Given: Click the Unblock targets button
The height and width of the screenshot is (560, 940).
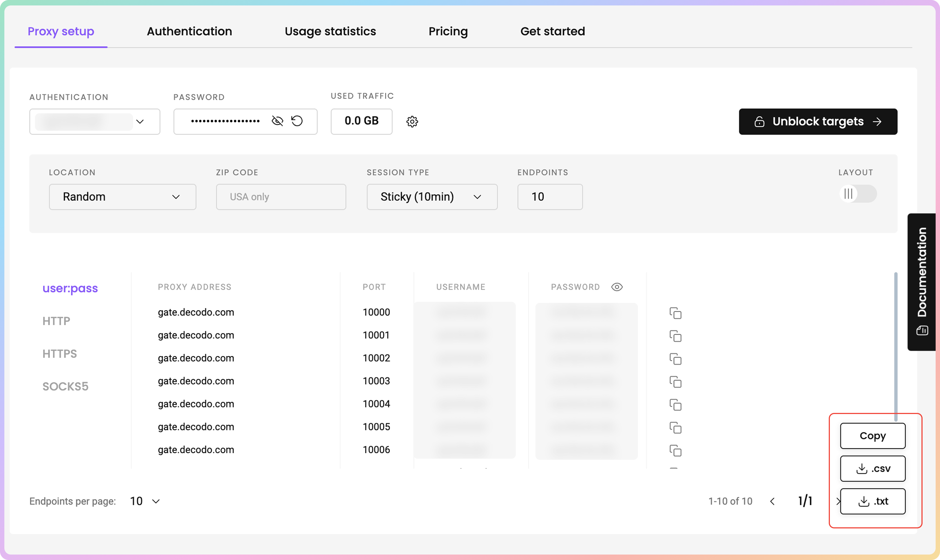Looking at the screenshot, I should click(818, 121).
